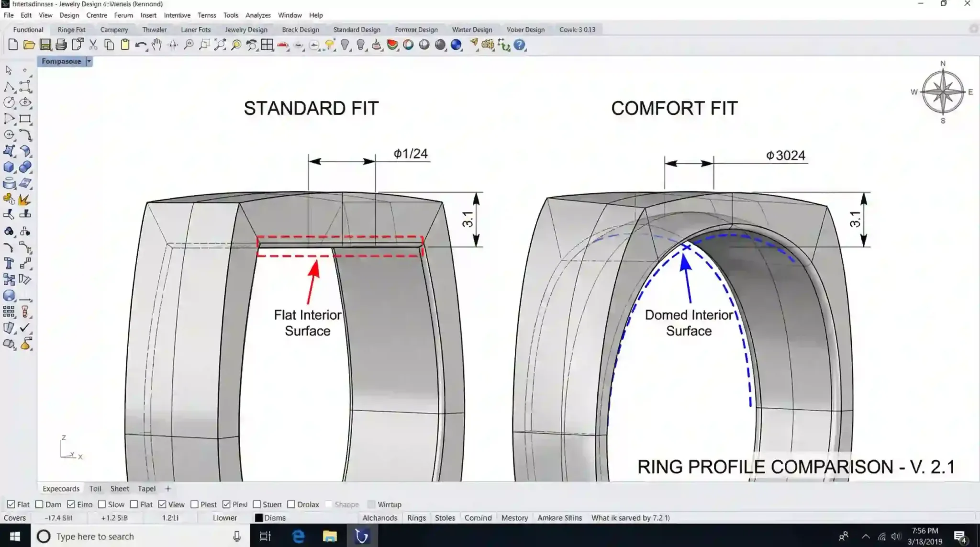Open the Fompasoue viewport dropdown arrow

(x=89, y=61)
